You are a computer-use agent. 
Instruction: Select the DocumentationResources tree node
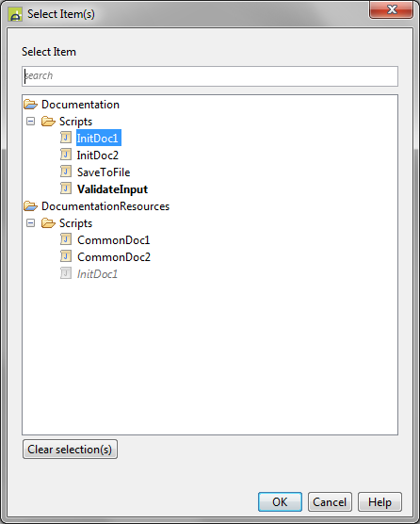click(105, 206)
